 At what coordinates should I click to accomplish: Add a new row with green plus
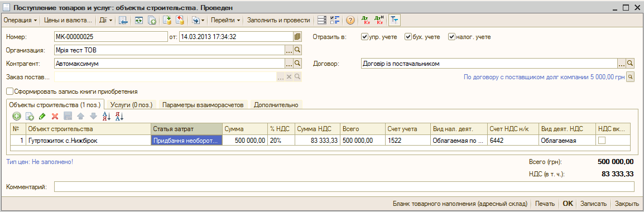16,116
